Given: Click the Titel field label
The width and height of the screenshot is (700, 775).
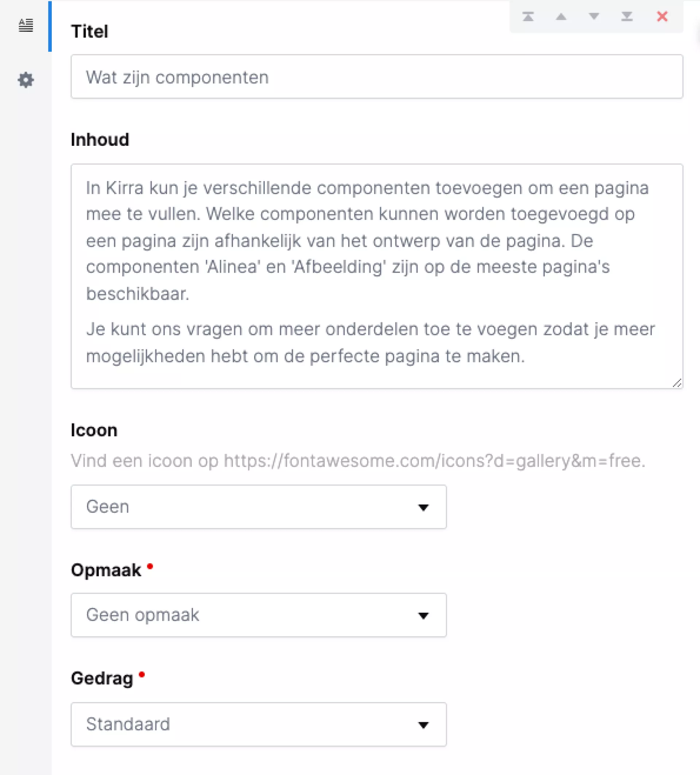Looking at the screenshot, I should coord(90,31).
